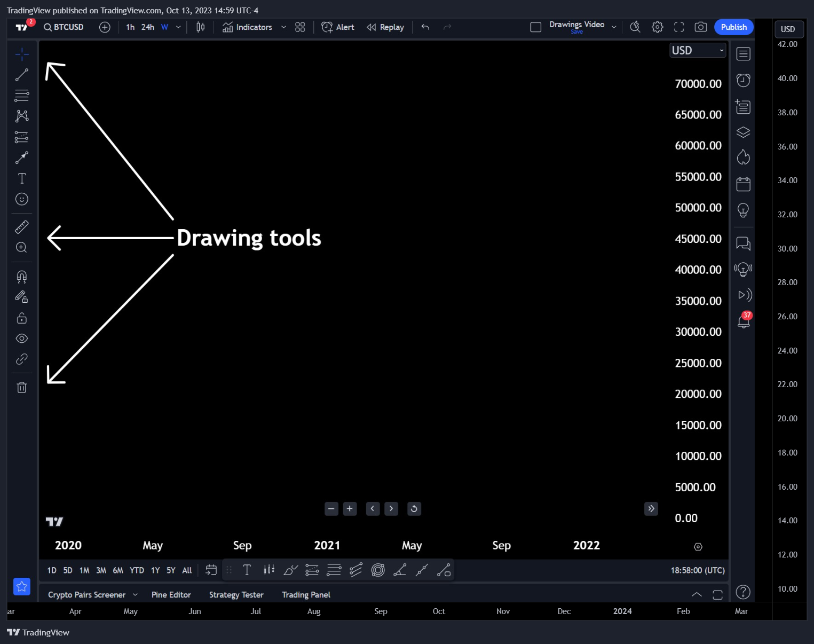Image resolution: width=814 pixels, height=644 pixels.
Task: Select the 24h timeframe
Action: [x=148, y=27]
